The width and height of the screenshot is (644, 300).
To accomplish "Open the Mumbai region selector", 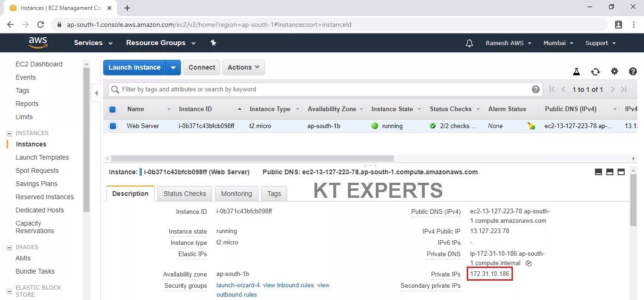I will pyautogui.click(x=558, y=43).
